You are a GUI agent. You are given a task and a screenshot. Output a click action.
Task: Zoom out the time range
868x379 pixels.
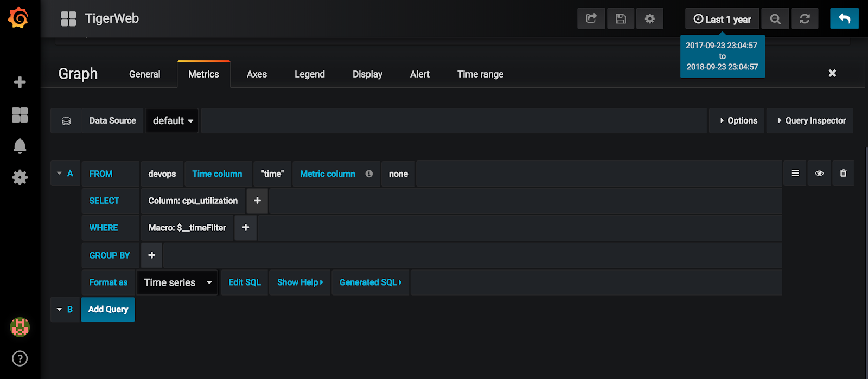click(775, 19)
